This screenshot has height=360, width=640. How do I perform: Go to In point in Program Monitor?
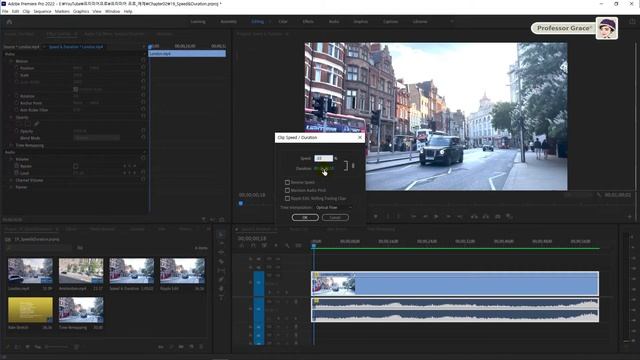pyautogui.click(x=413, y=216)
